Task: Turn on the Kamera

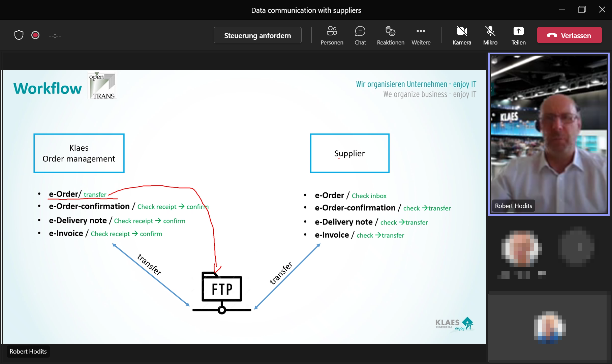Action: pos(462,35)
